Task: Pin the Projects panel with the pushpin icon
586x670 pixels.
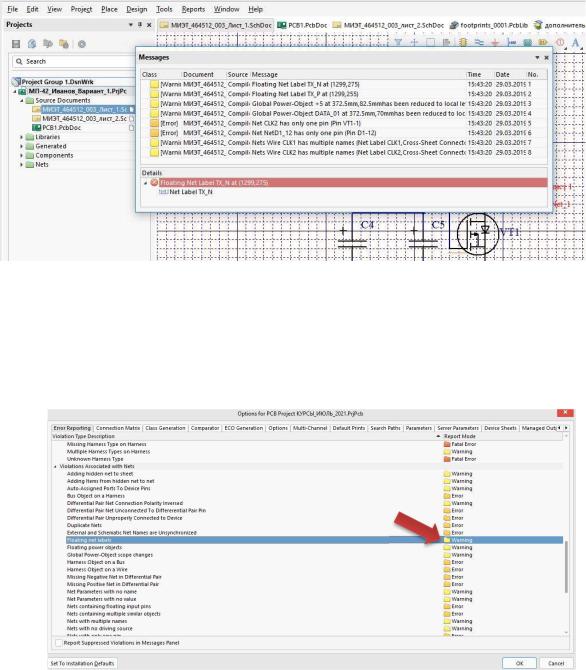Action: point(140,25)
